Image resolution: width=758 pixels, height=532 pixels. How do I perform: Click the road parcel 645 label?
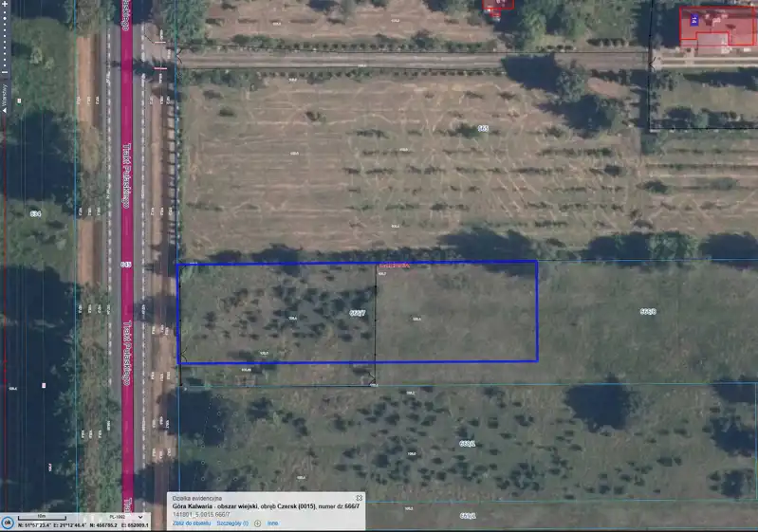[x=126, y=264]
